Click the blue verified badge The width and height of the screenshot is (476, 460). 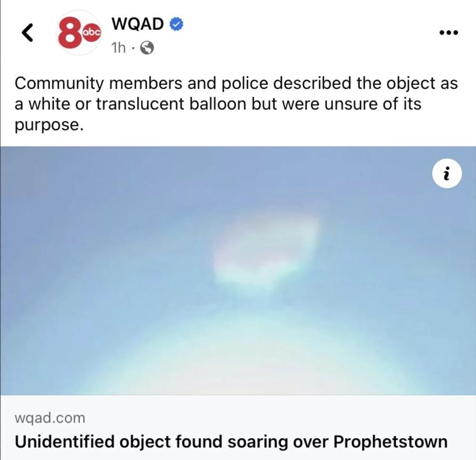click(177, 24)
